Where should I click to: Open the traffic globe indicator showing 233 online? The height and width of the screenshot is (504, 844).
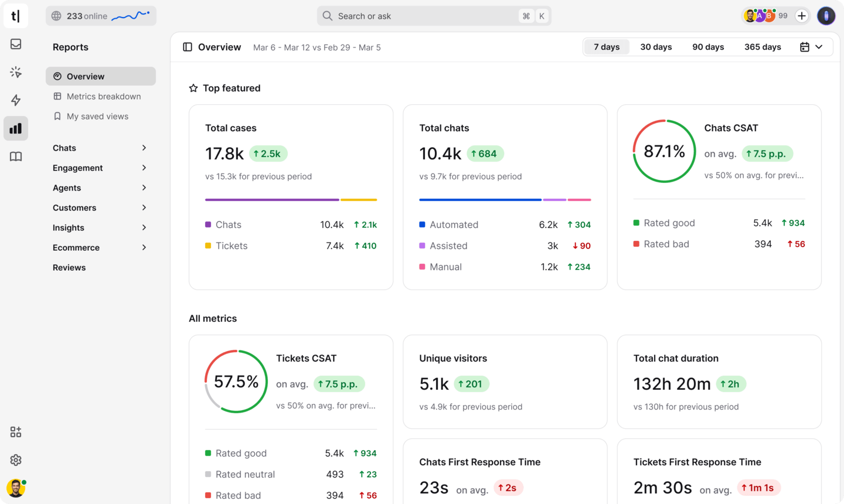pos(100,16)
